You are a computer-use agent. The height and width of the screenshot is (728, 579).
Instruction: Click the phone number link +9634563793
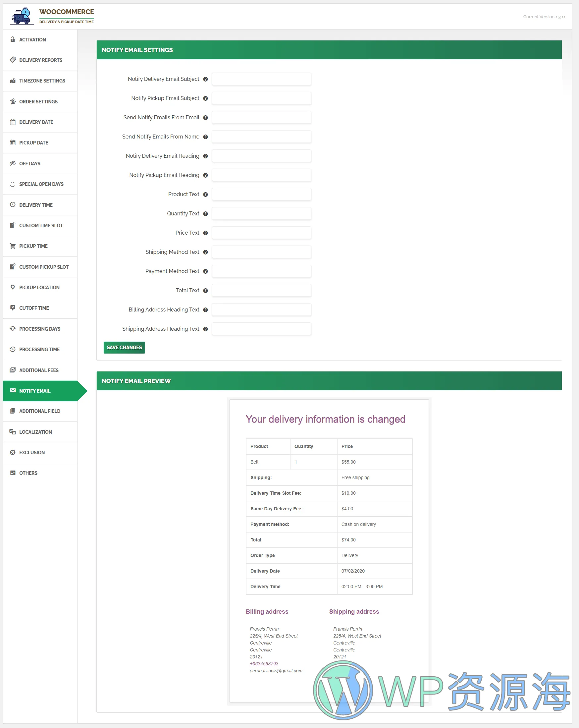pyautogui.click(x=264, y=664)
